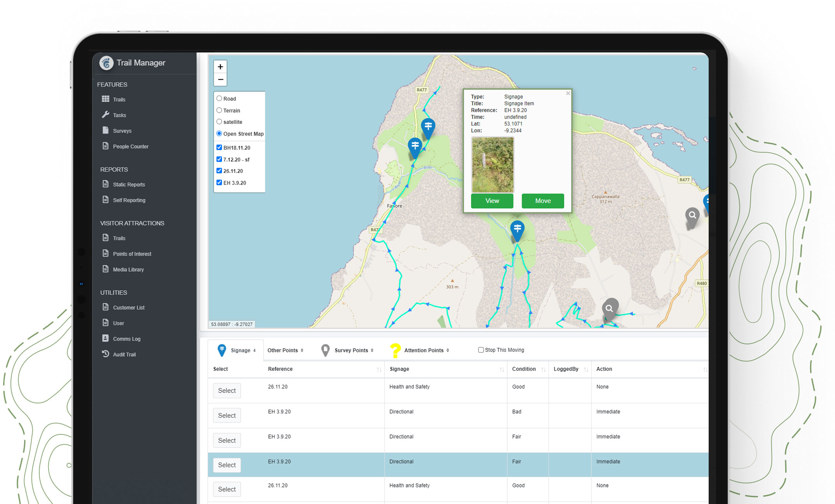The height and width of the screenshot is (504, 835).
Task: Switch to Survey Points tab
Action: click(347, 350)
